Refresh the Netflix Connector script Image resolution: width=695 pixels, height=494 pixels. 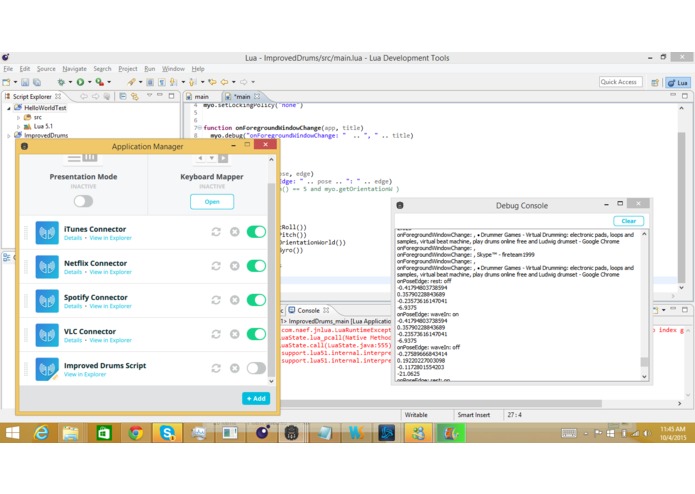tap(216, 266)
